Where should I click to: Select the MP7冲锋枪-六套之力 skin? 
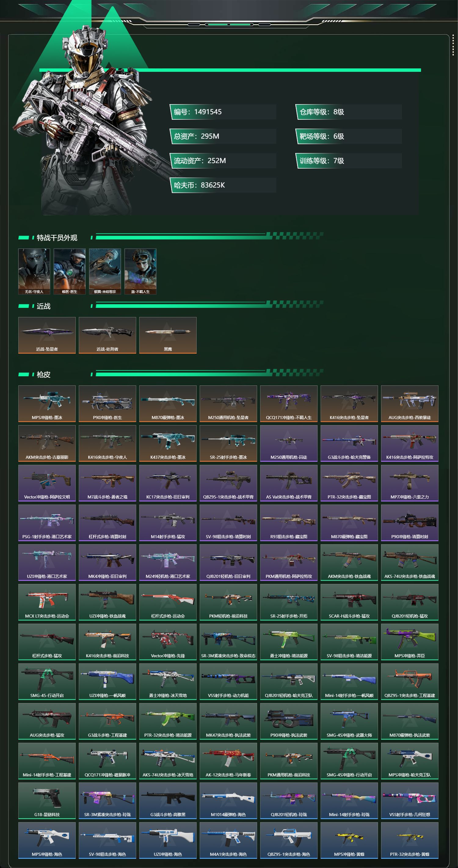409,483
